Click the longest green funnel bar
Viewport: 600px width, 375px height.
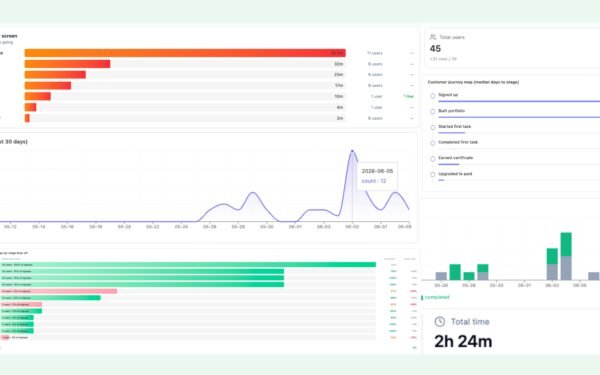188,264
